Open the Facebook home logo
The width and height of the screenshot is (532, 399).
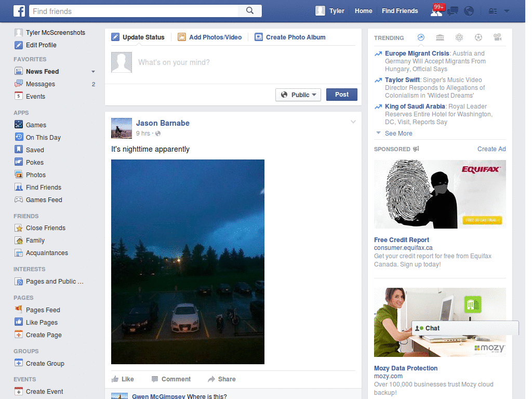(19, 11)
